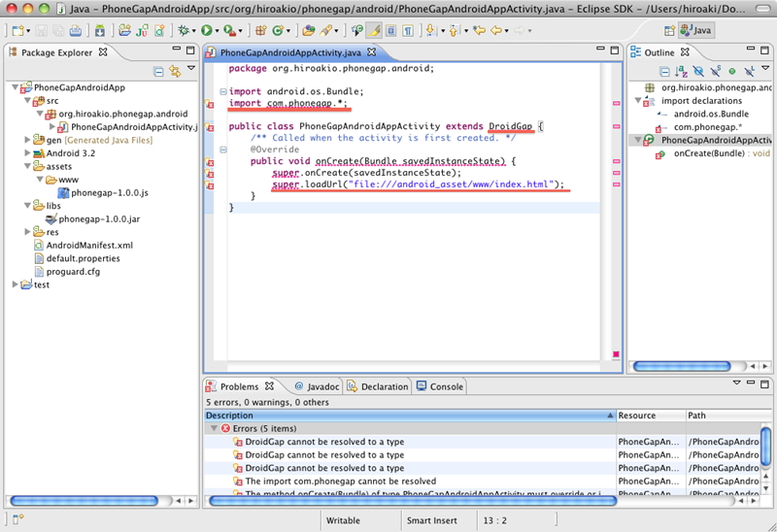Click error marker beside the class declaration line
This screenshot has width=777, height=532.
[x=209, y=127]
